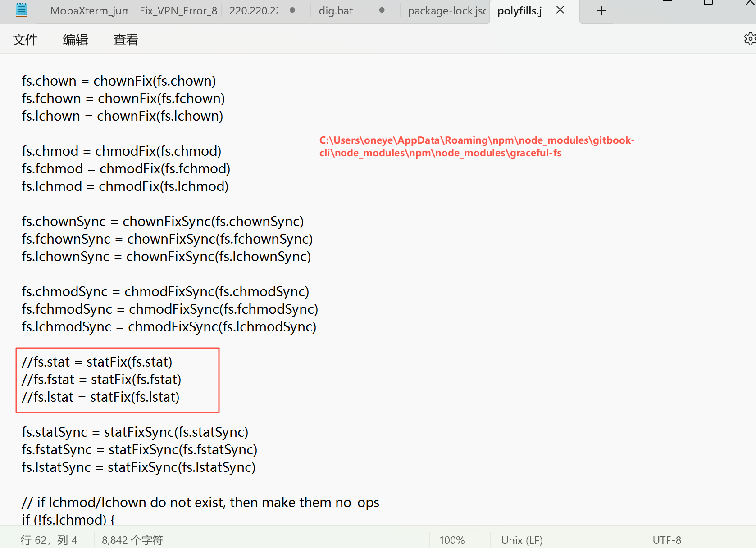
Task: Add a new tab with plus button
Action: (601, 11)
